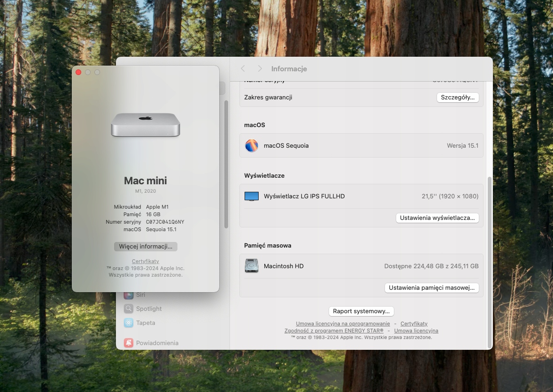Click the Wyświetlacze section heading
The height and width of the screenshot is (392, 553).
click(x=264, y=175)
